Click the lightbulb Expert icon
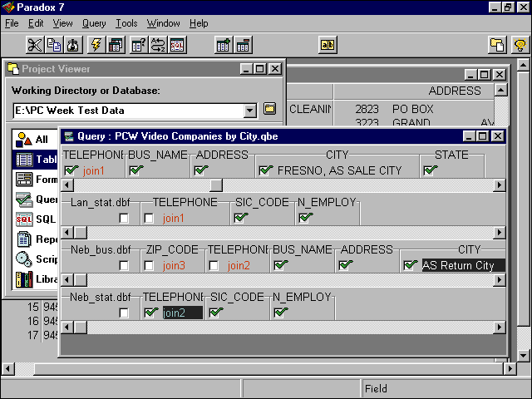Screen dimensions: 532x399 pos(519,45)
